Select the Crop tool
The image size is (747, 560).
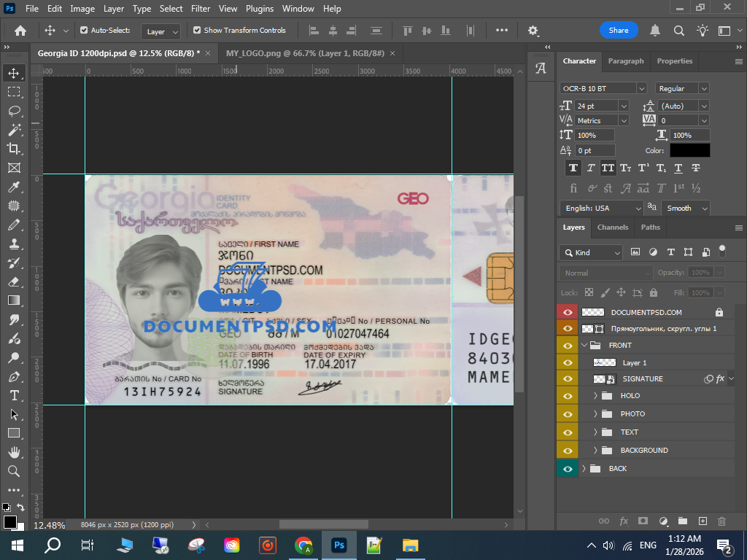pyautogui.click(x=13, y=149)
